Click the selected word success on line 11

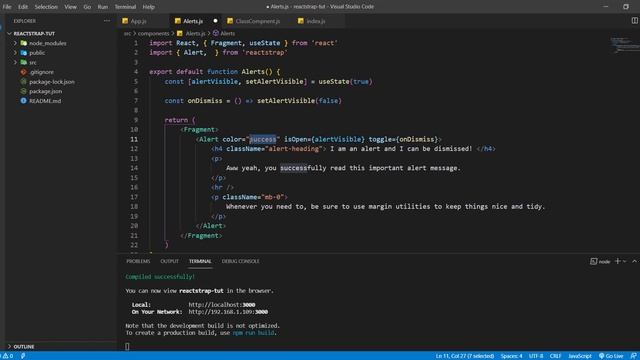[x=262, y=139]
